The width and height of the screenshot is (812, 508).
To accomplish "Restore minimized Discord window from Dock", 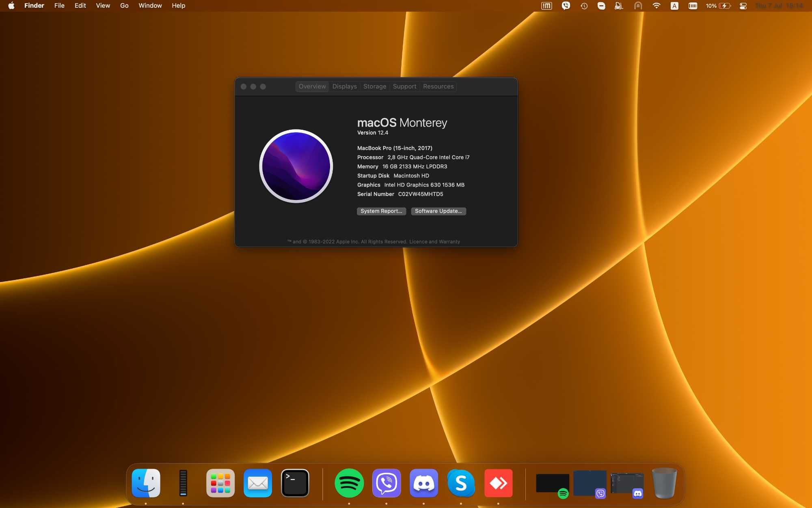I will coord(627,484).
